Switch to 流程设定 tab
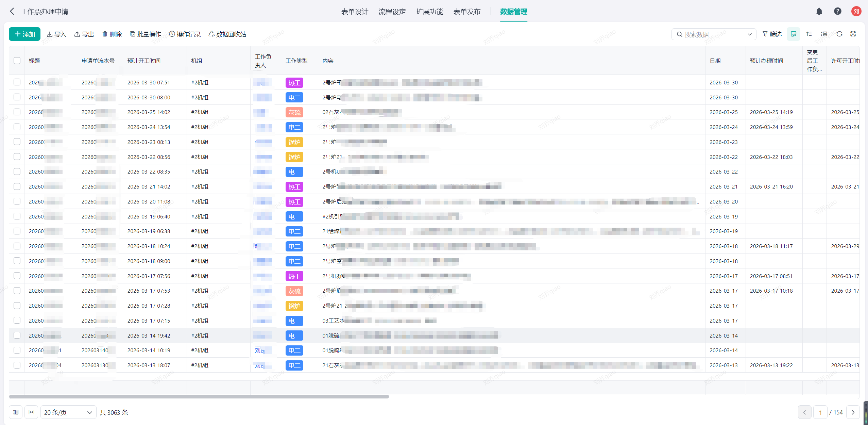 click(x=392, y=12)
